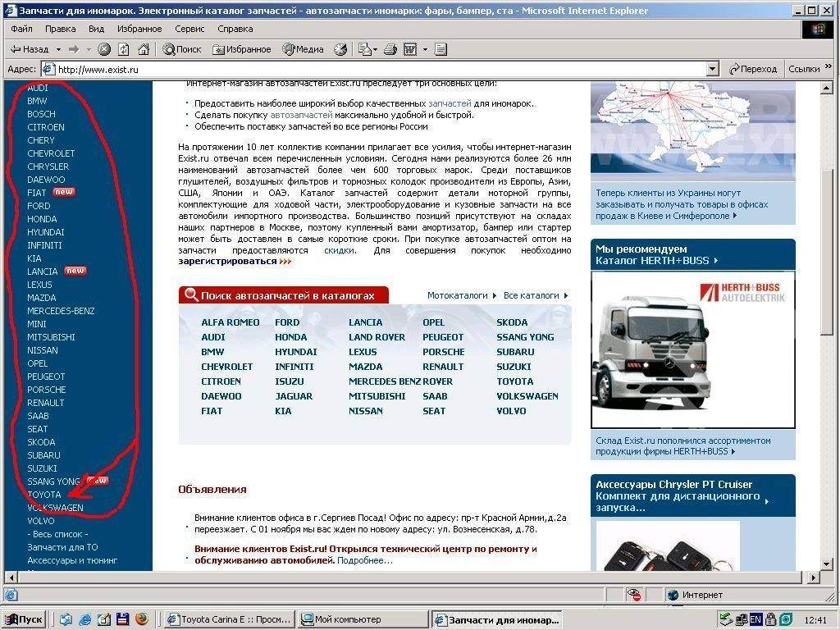The width and height of the screenshot is (840, 630).
Task: Click the Mail dropdown arrow in toolbar
Action: pos(375,49)
